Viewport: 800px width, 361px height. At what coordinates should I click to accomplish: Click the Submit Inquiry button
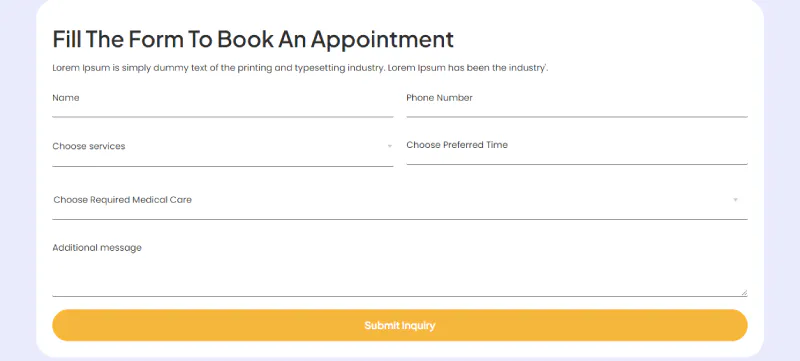click(399, 325)
